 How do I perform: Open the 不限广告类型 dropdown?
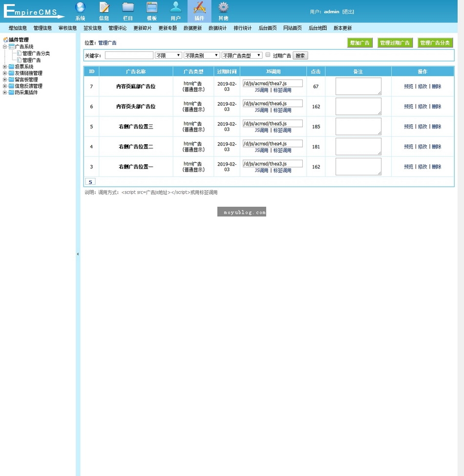[242, 55]
